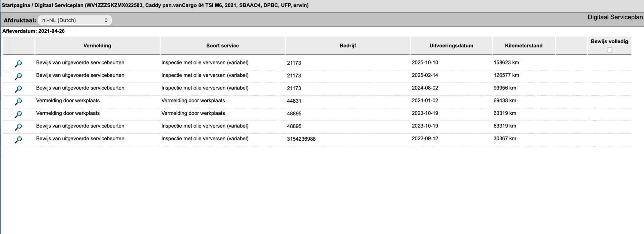
Task: Select the Startpagina breadcrumb link
Action: point(16,5)
